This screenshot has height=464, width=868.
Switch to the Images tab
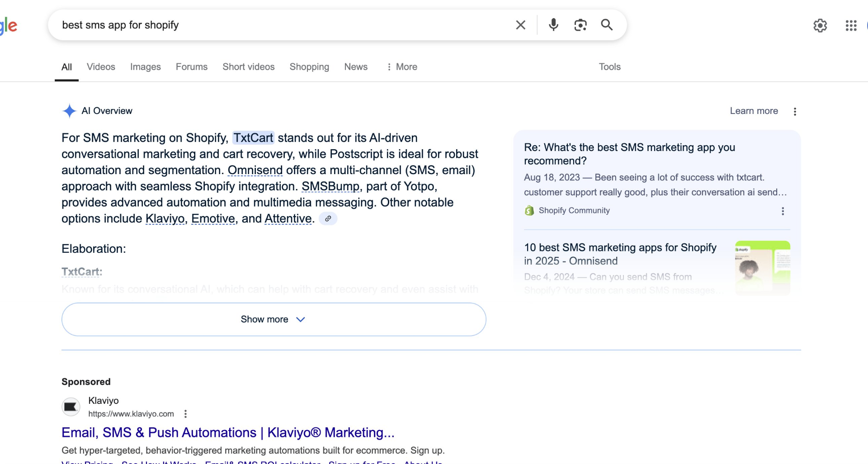[145, 66]
